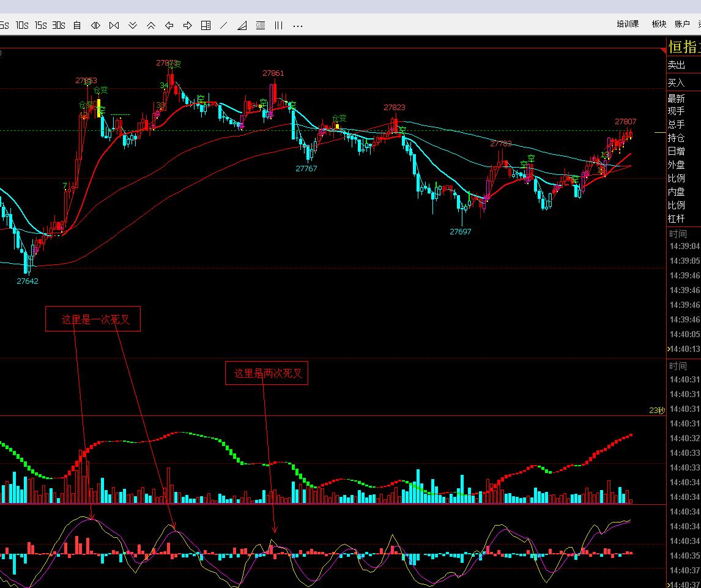Click the horizontal expand diamond-arrows icon
The image size is (701, 588).
pyautogui.click(x=95, y=25)
